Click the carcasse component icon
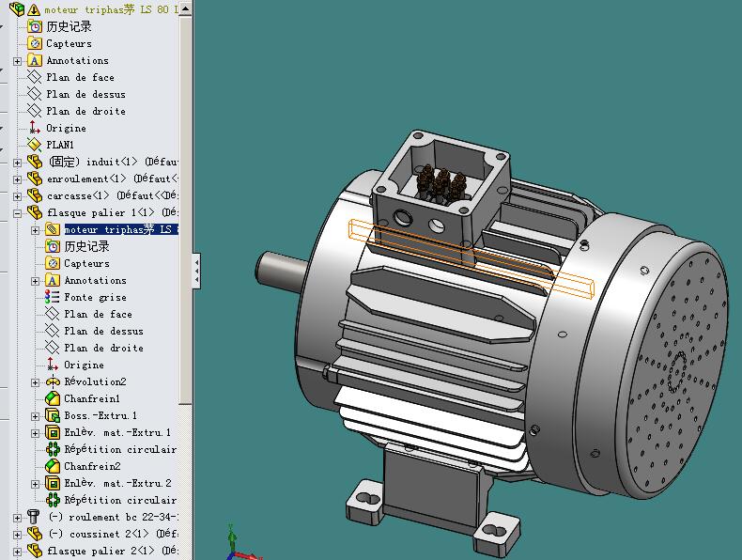The image size is (742, 560). [x=35, y=195]
